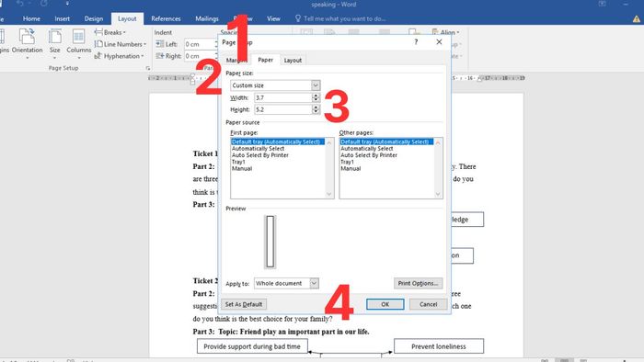
Task: Switch to the Design ribbon tab
Action: tap(94, 18)
